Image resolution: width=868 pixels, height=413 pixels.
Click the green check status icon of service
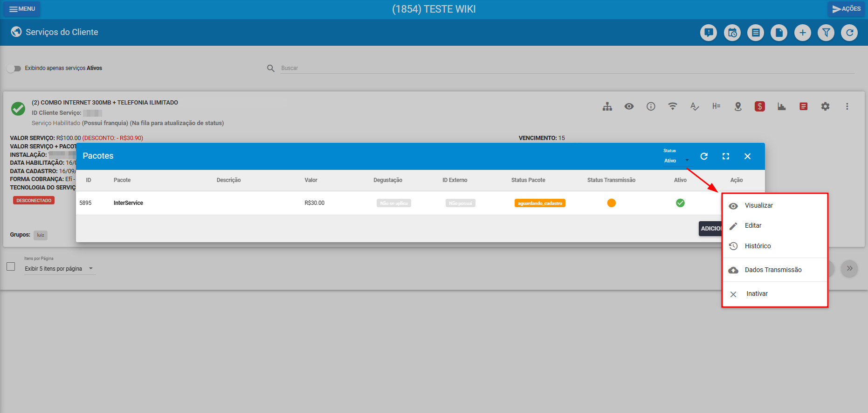click(18, 109)
